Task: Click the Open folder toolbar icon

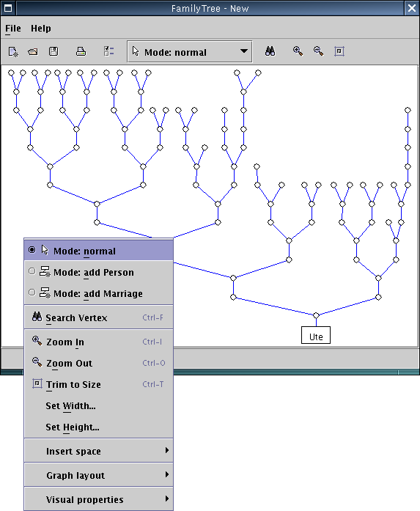Action: [x=33, y=52]
